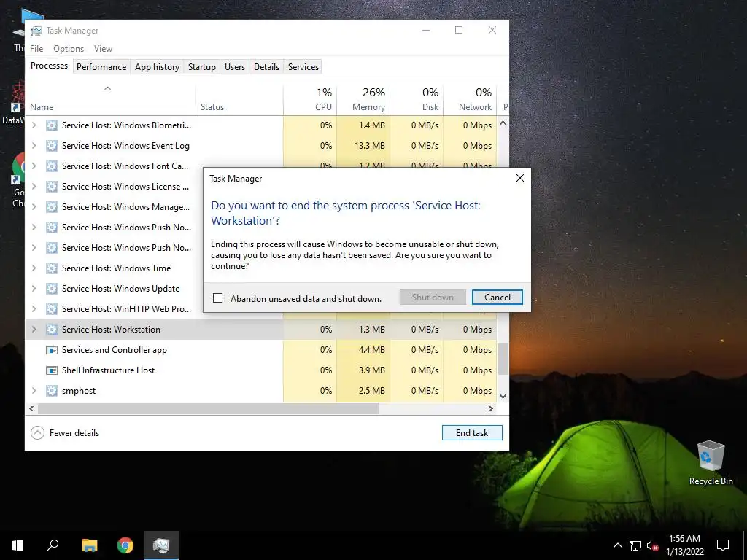
Task: Open Google Chrome from taskbar
Action: [x=125, y=545]
